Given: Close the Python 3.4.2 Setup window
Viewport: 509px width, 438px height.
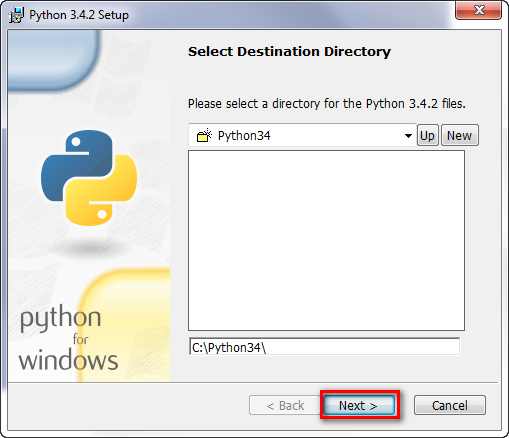Looking at the screenshot, I should point(479,10).
